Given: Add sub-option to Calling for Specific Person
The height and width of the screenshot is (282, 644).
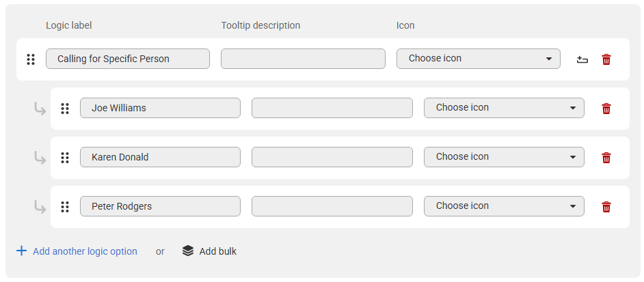Looking at the screenshot, I should click(x=582, y=59).
